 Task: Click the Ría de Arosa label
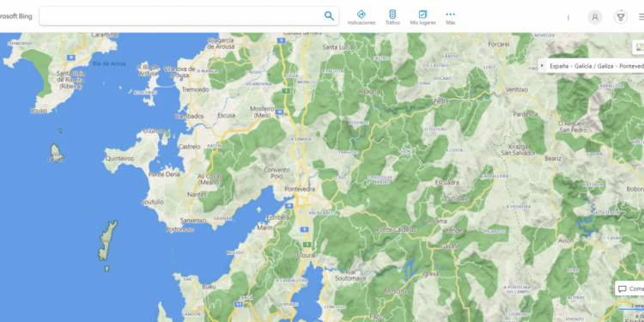coord(109,64)
